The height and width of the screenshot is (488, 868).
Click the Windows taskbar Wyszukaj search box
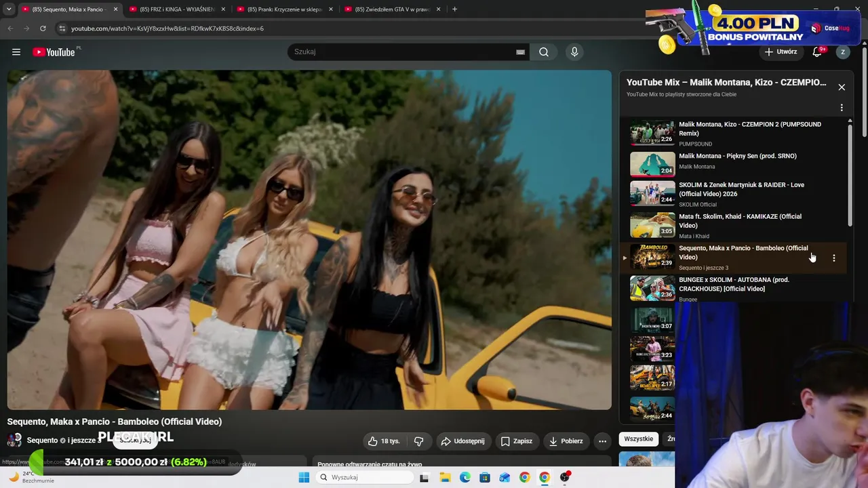[x=365, y=477]
